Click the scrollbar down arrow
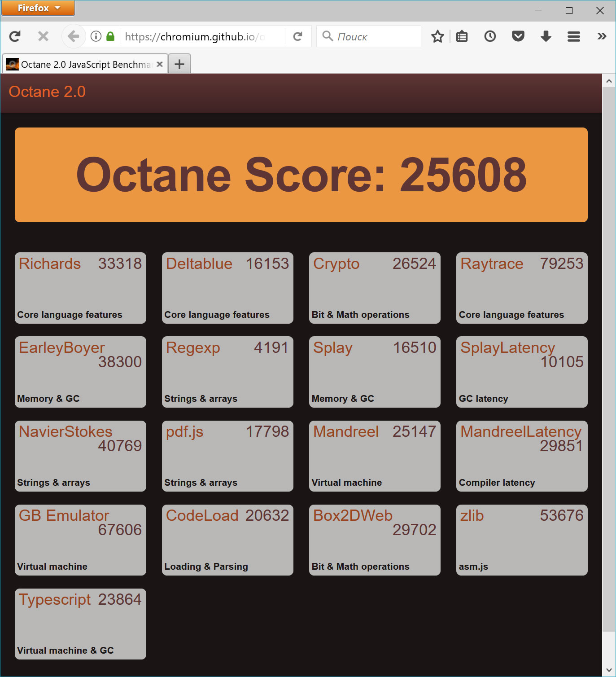This screenshot has height=677, width=616. coord(609,670)
